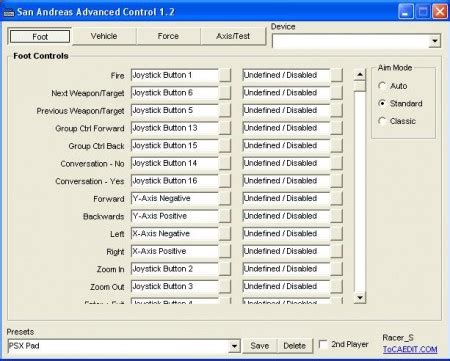Click the small button next to Fire primary binding
450x361 pixels.
225,75
